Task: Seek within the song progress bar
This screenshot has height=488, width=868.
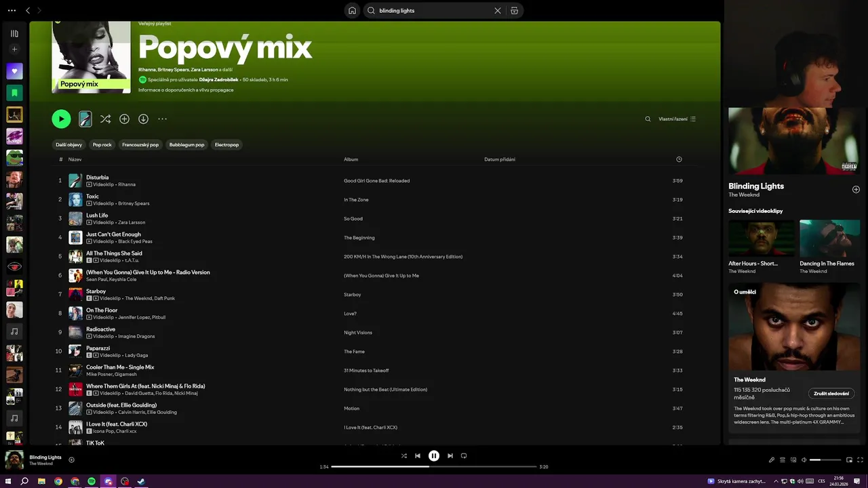Action: (x=434, y=466)
